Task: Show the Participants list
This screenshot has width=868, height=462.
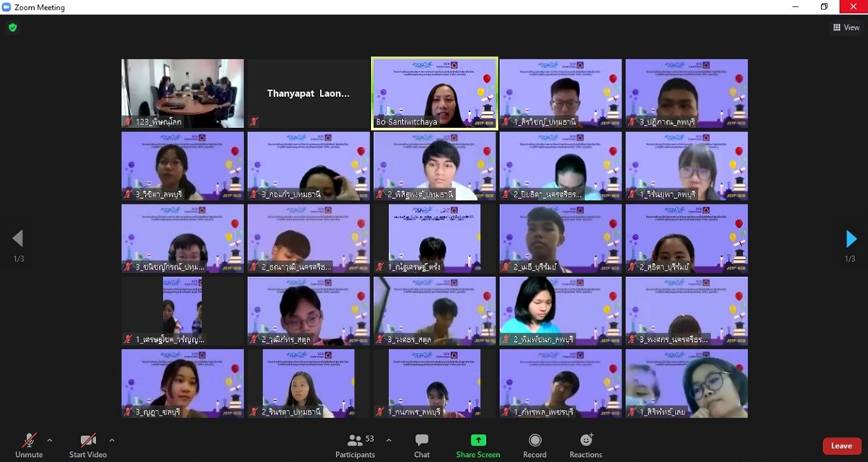Action: coord(355,443)
